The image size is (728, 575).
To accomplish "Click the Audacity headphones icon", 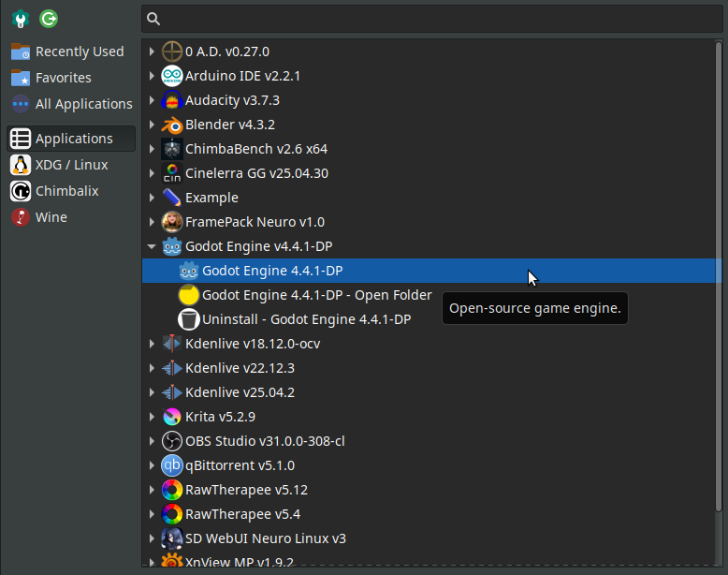I will coord(172,100).
